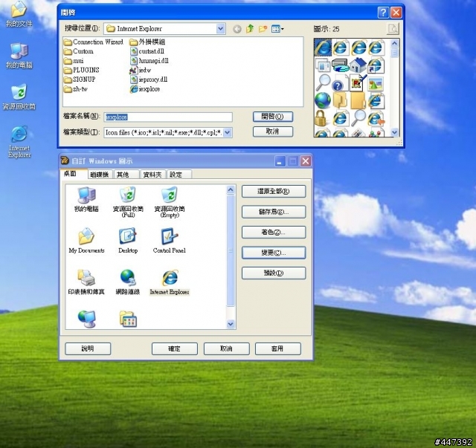Screen dimensions: 476x448
Task: Open the 搜尋位置 folder dropdown
Action: click(x=221, y=29)
